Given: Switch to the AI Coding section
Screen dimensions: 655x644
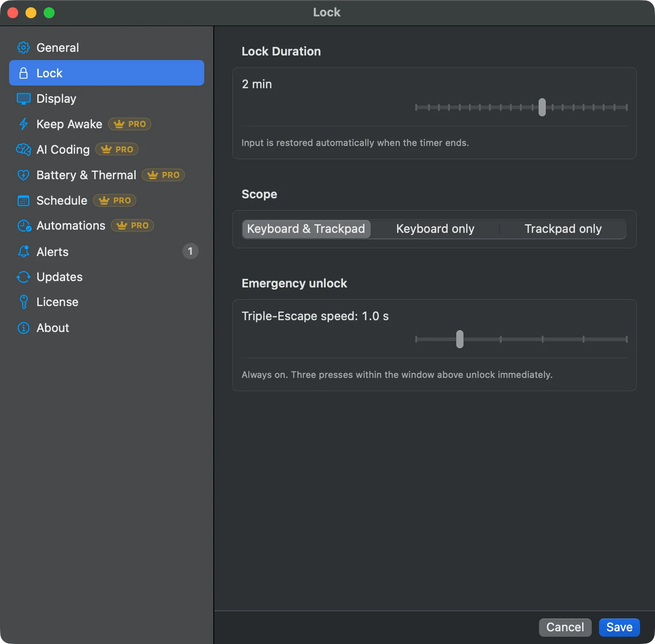Looking at the screenshot, I should coord(106,150).
